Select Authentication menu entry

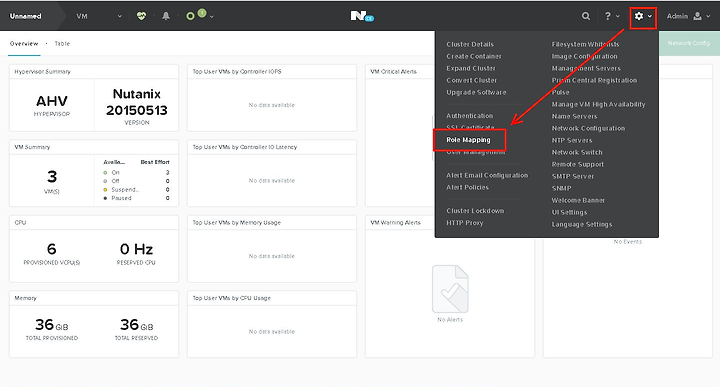469,116
